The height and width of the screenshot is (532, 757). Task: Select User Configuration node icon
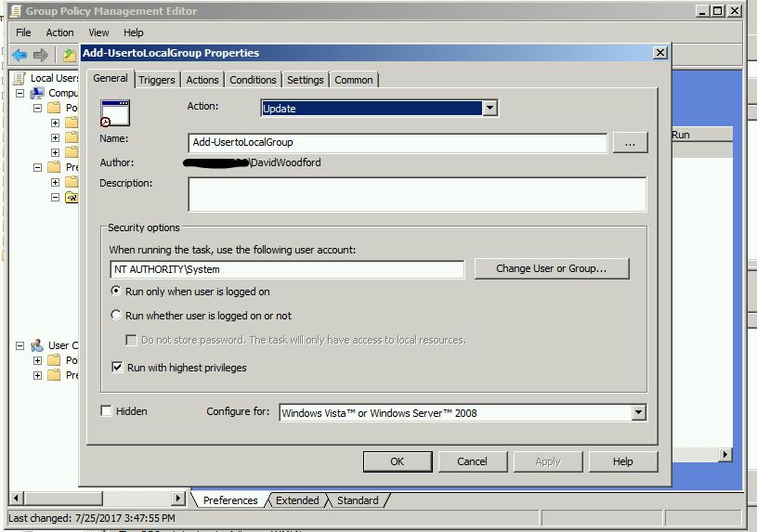[x=37, y=345]
